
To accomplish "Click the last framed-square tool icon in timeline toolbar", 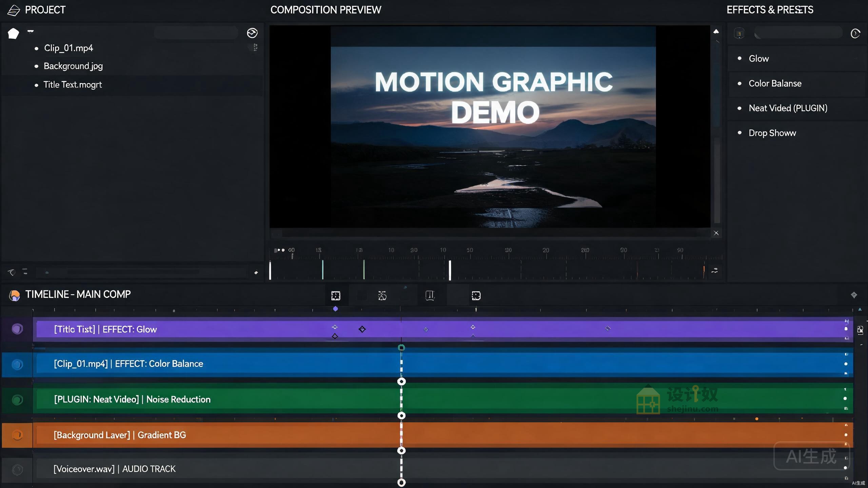I will tap(476, 296).
